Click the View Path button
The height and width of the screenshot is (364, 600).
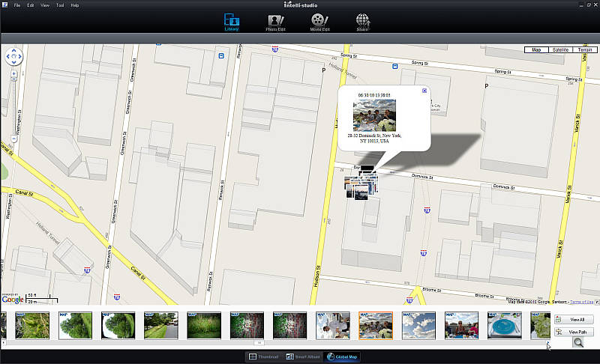[x=572, y=331]
